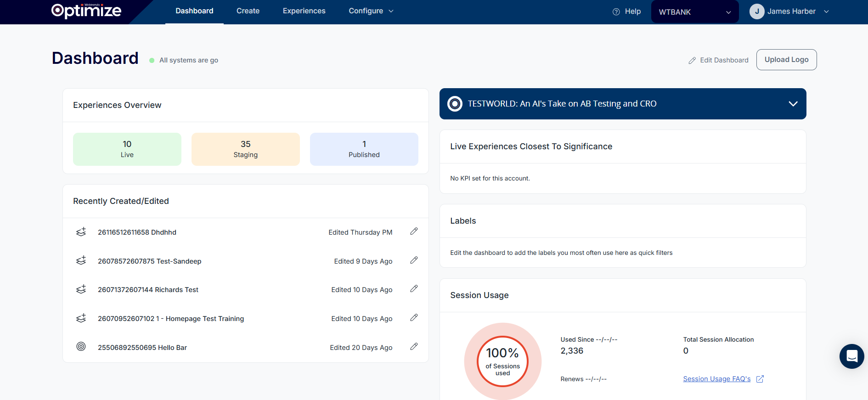Click pencil icon for 26116512611658 Dhdhhd
The height and width of the screenshot is (400, 868).
(414, 231)
